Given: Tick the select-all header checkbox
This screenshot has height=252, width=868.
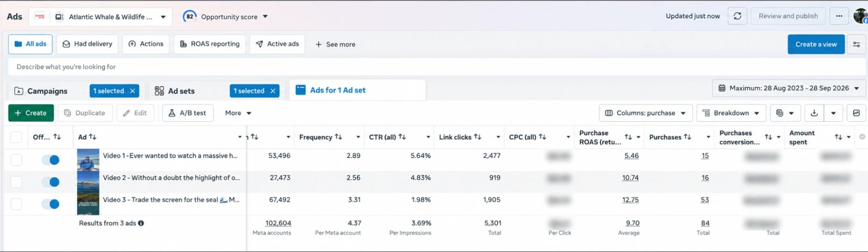Looking at the screenshot, I should pyautogui.click(x=16, y=137).
